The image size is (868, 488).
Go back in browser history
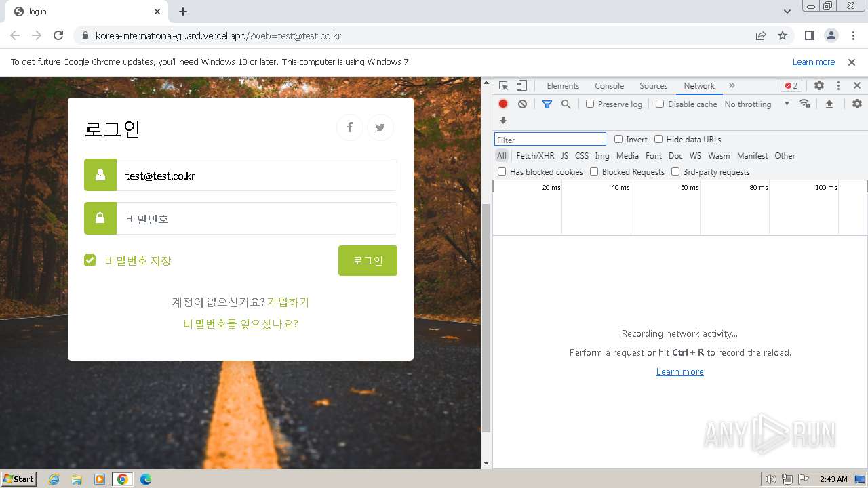[15, 35]
